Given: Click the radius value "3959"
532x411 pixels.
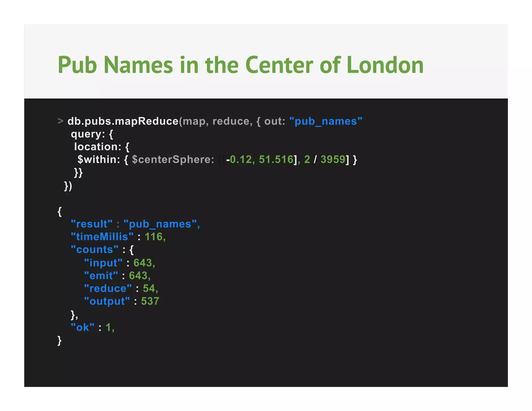Looking at the screenshot, I should point(333,159).
